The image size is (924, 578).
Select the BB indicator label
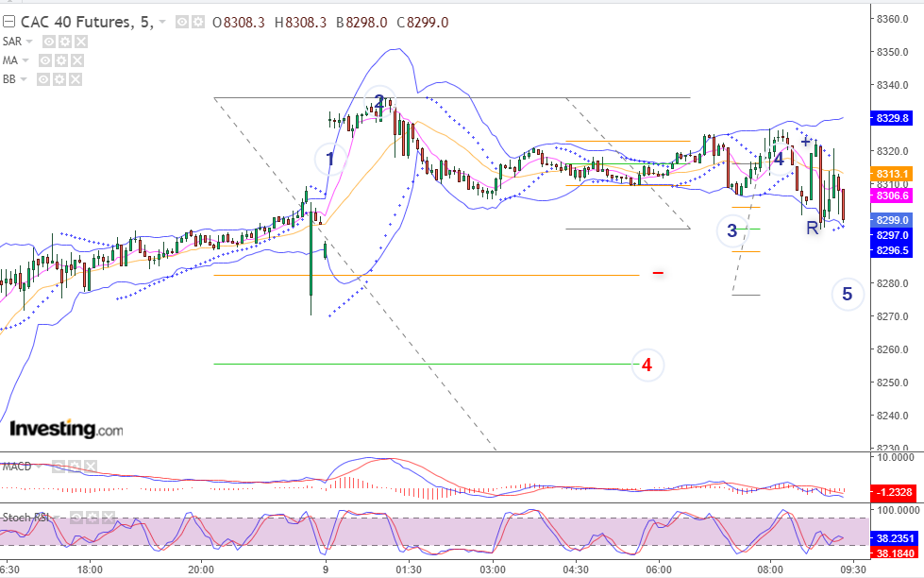(x=8, y=79)
